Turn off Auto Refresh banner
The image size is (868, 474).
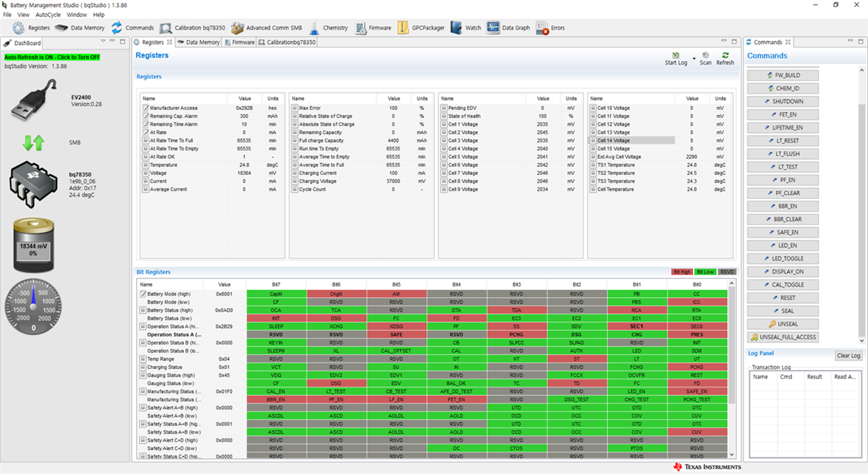point(52,57)
